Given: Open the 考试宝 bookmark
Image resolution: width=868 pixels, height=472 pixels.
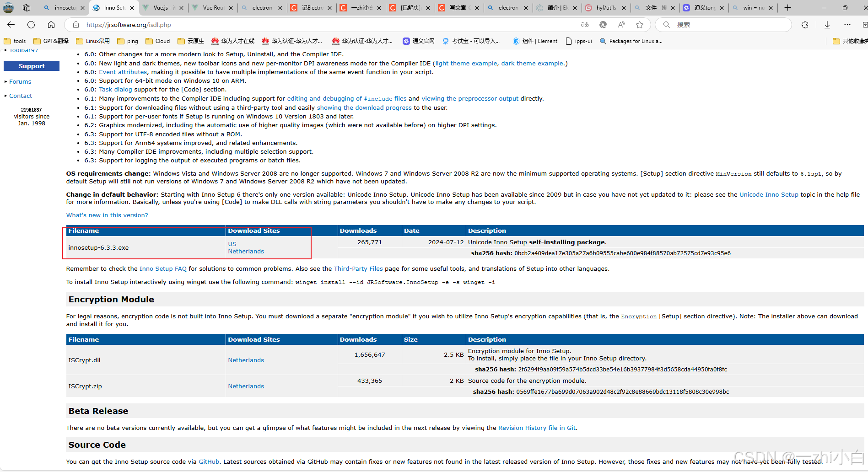Looking at the screenshot, I should [x=471, y=41].
